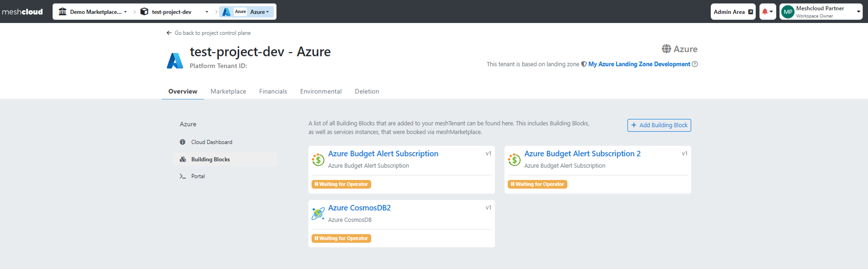Open the Admin Area
This screenshot has height=269, width=868.
733,12
